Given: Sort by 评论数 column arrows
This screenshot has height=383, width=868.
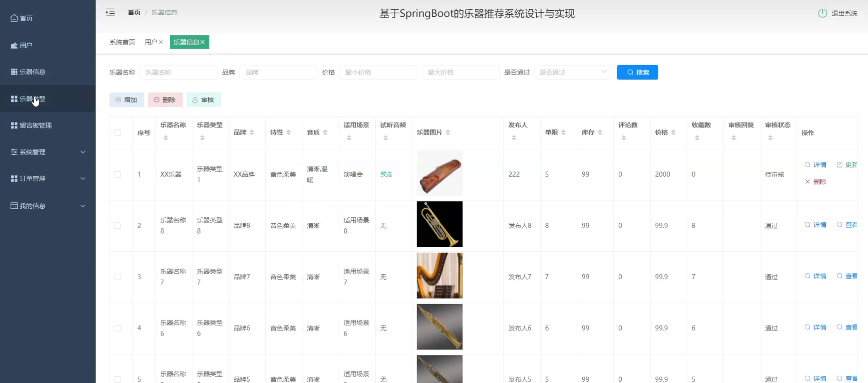Looking at the screenshot, I should pyautogui.click(x=624, y=138).
